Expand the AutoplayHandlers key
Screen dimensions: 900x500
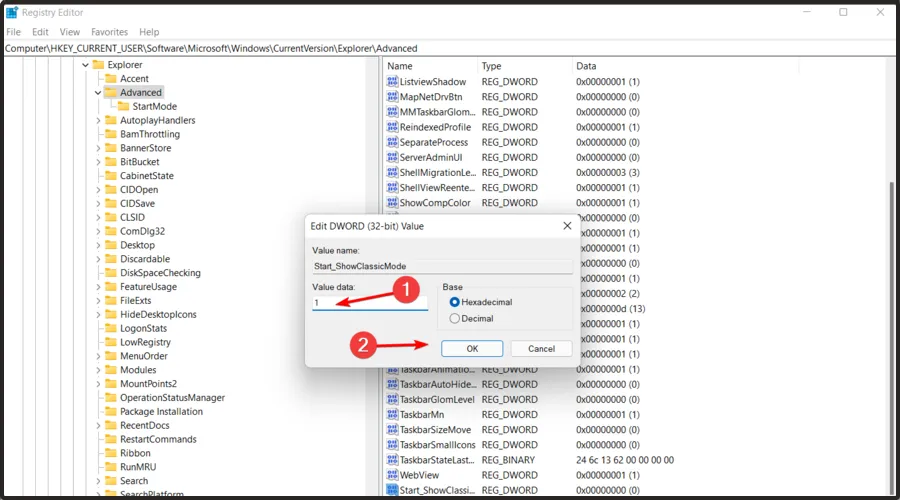tap(98, 120)
